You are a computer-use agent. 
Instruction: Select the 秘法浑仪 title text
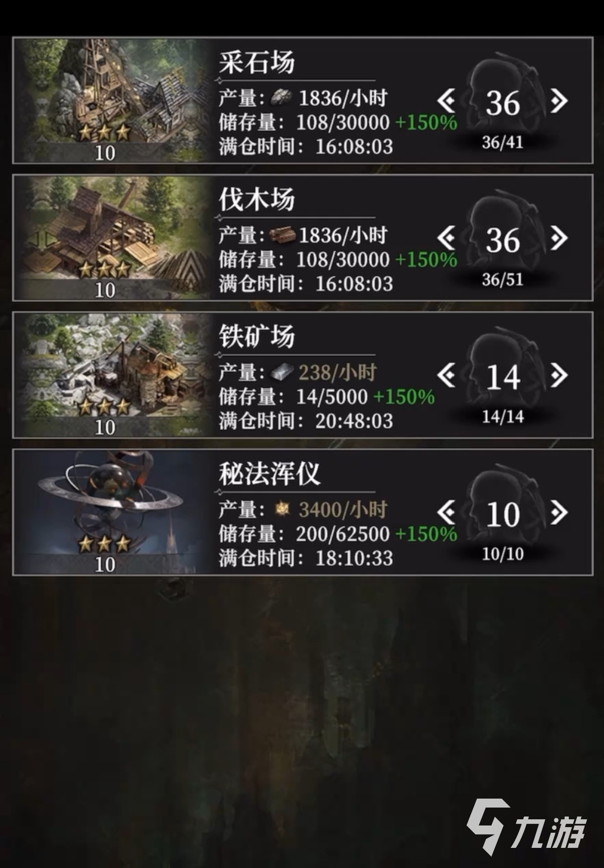(269, 474)
